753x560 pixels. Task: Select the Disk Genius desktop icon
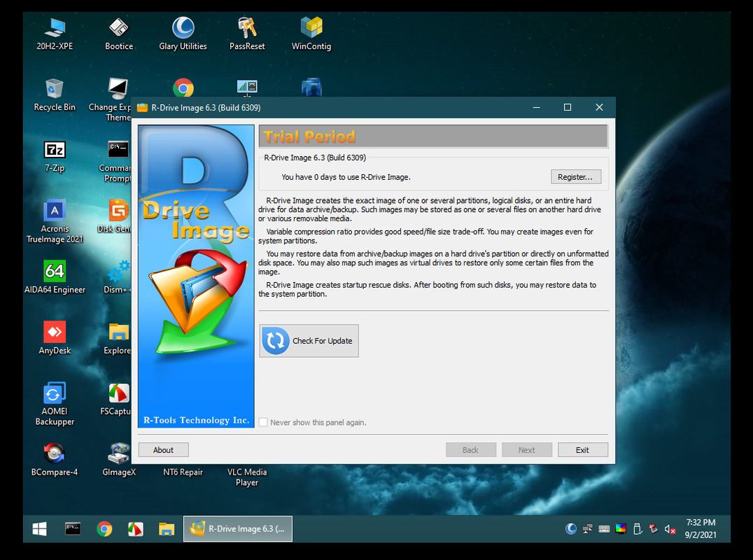click(x=115, y=216)
